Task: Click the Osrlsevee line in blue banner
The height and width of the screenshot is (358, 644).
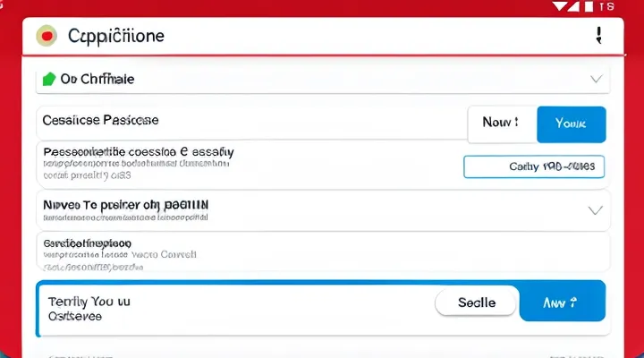Action: 75,316
